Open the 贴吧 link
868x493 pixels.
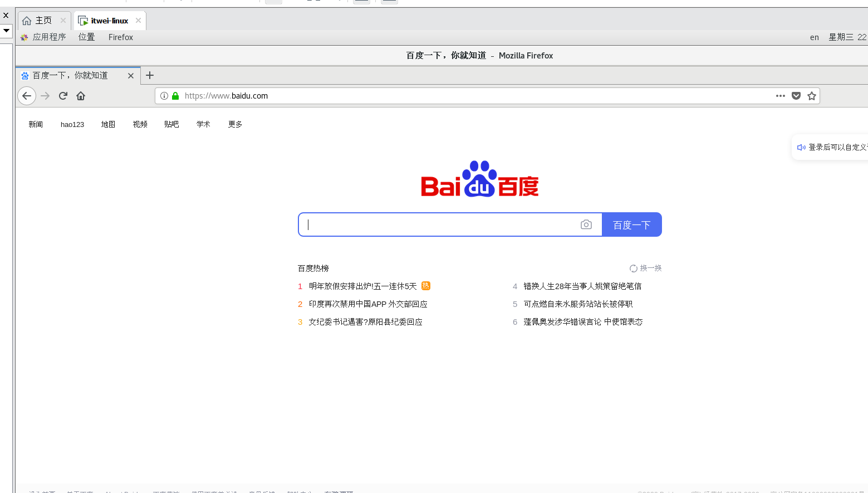[171, 124]
